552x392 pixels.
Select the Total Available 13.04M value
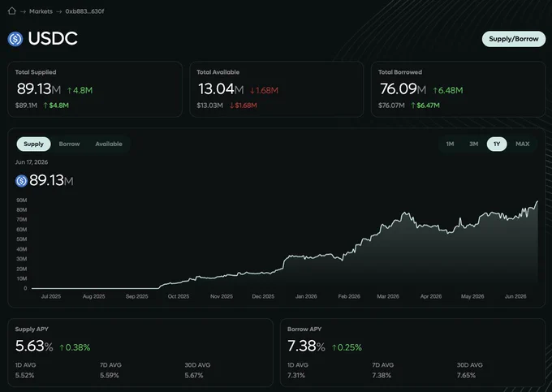(221, 89)
